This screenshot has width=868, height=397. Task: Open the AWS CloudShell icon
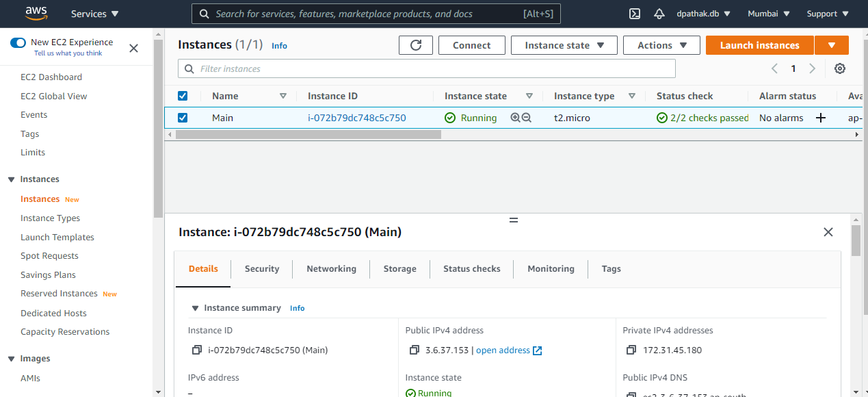tap(634, 14)
